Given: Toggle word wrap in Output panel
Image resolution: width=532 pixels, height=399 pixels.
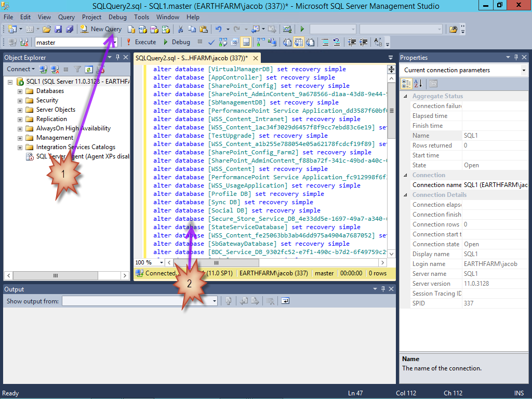Looking at the screenshot, I should coord(285,301).
